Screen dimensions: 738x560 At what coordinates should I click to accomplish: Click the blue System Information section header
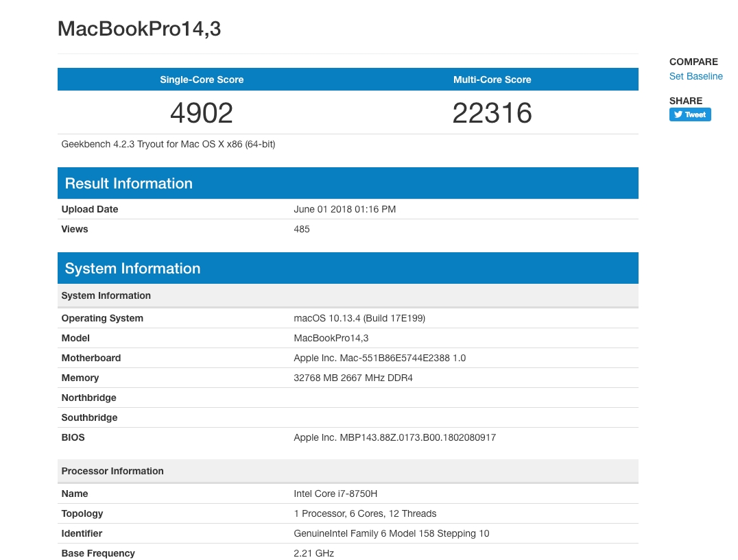tap(348, 268)
